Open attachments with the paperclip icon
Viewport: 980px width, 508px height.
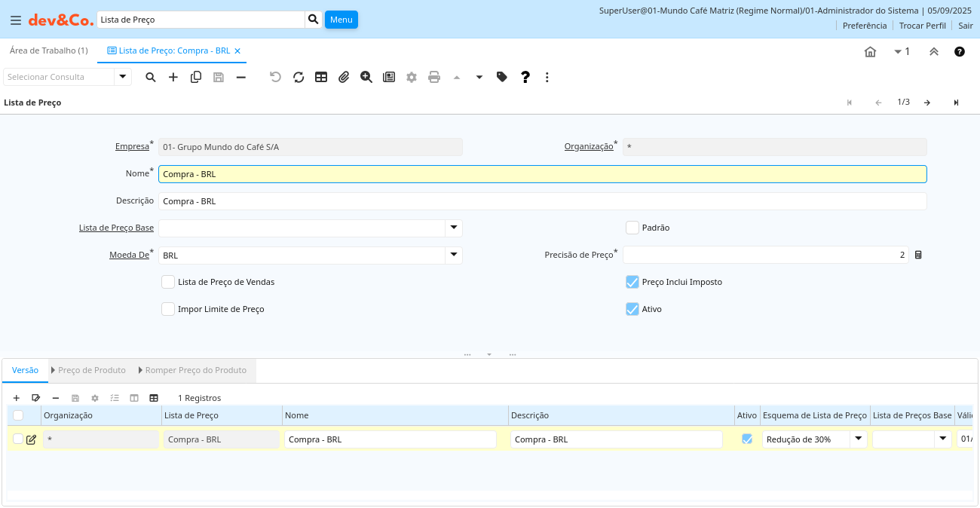coord(344,77)
